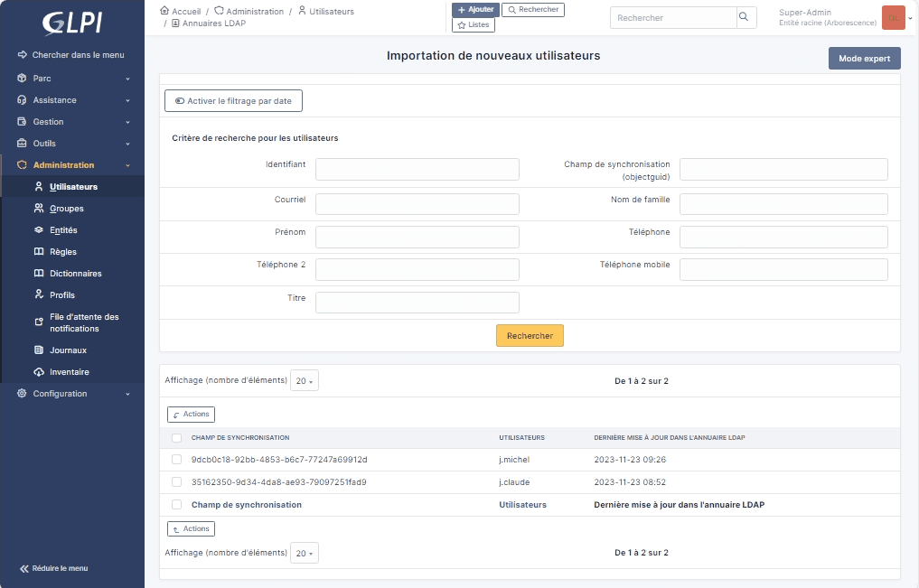Click the Accueil home icon in breadcrumb
Viewport: 919px width, 588px height.
coord(164,11)
